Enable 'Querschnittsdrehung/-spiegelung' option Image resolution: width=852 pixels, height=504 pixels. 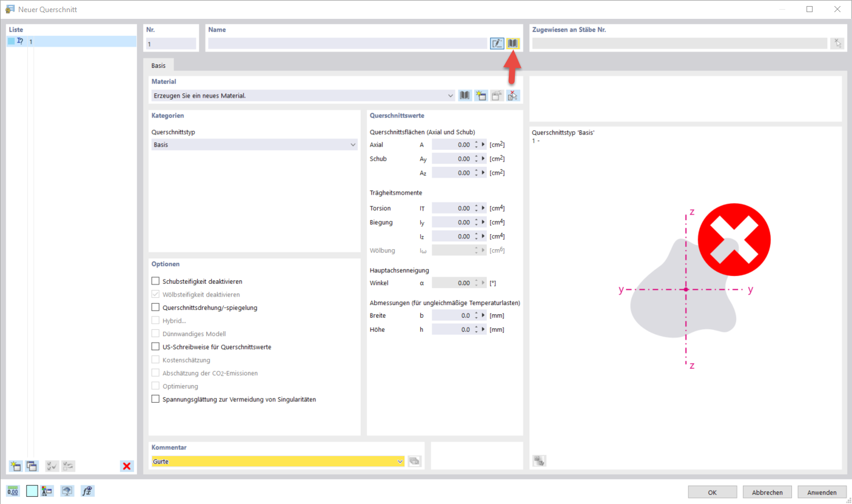point(156,307)
